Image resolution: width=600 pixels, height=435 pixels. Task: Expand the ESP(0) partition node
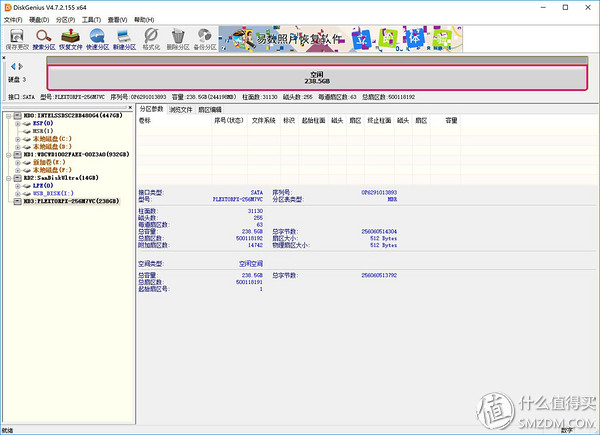coord(18,124)
